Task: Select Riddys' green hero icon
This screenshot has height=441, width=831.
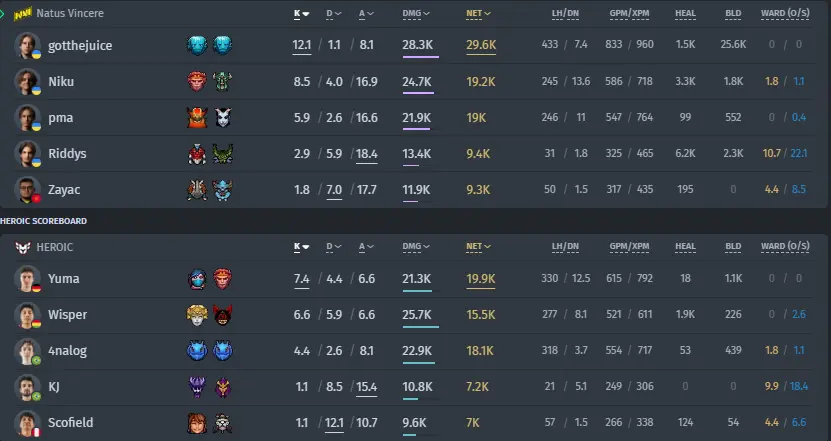Action: click(223, 154)
